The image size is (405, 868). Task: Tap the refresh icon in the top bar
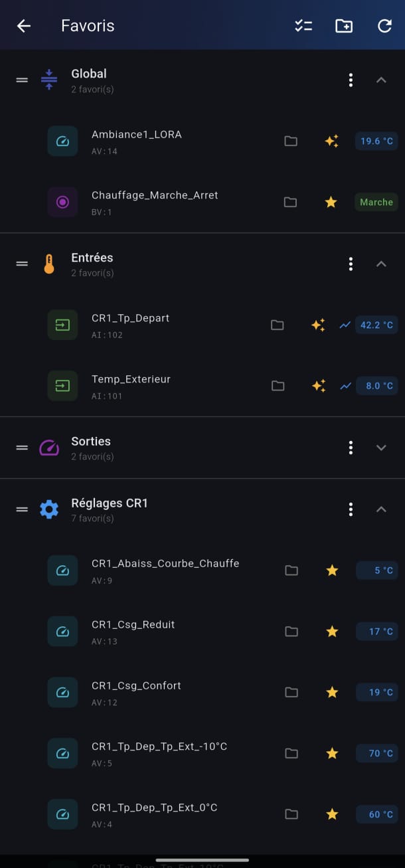384,26
